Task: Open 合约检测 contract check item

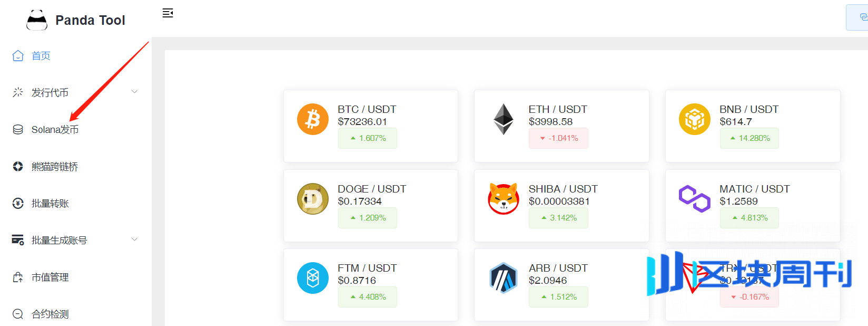Action: 50,314
